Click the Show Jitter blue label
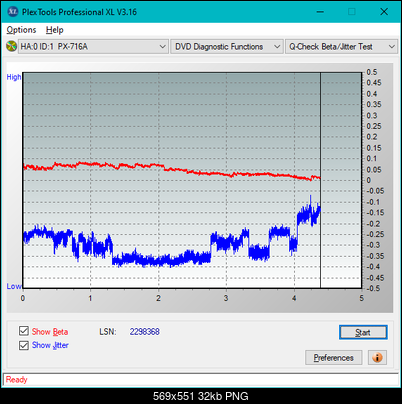Viewport: 402px width, 404px height. click(x=50, y=345)
